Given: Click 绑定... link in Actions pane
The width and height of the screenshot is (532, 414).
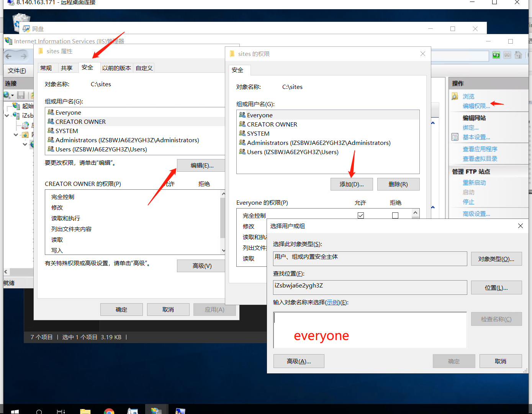Looking at the screenshot, I should tap(470, 127).
